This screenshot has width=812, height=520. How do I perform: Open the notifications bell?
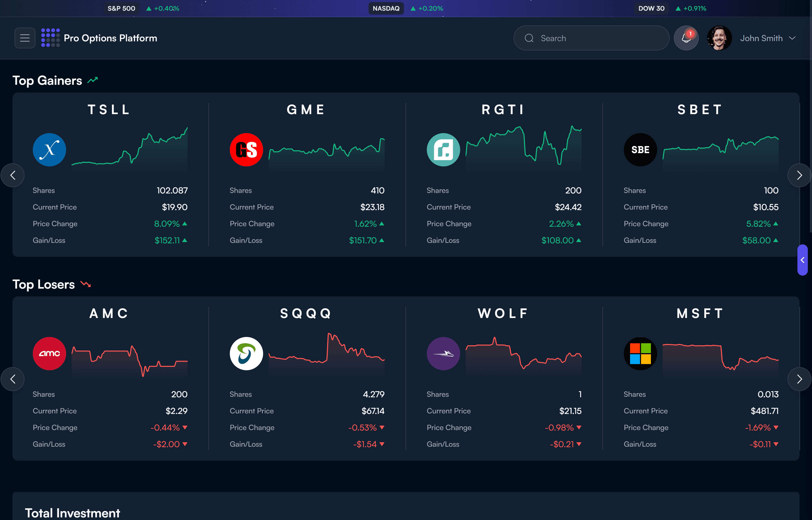point(686,38)
